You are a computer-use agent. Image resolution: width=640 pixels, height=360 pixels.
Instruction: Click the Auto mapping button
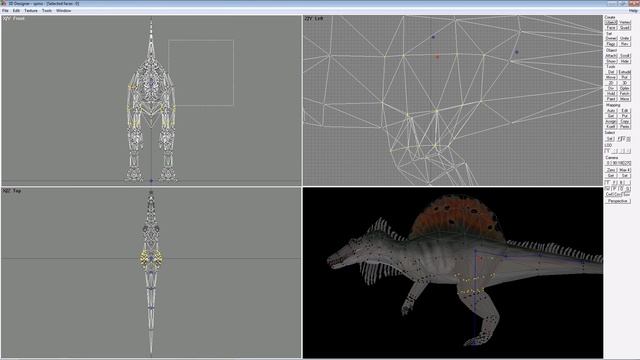click(x=611, y=111)
